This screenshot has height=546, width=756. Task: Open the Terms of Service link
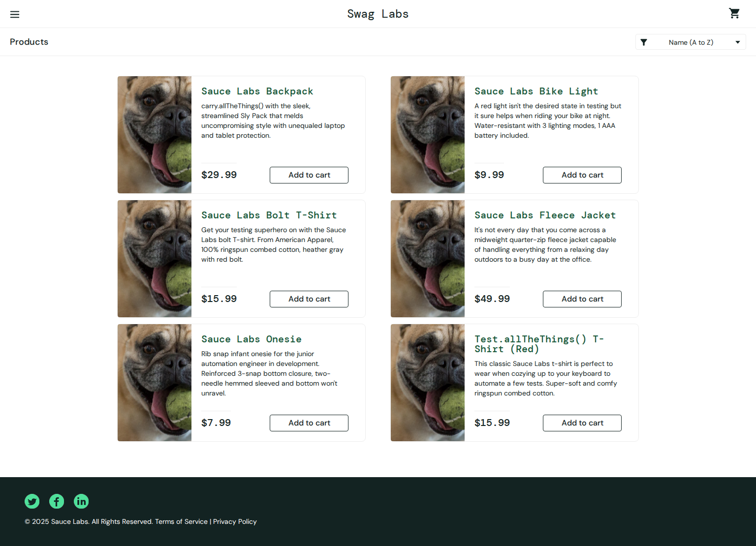(181, 521)
